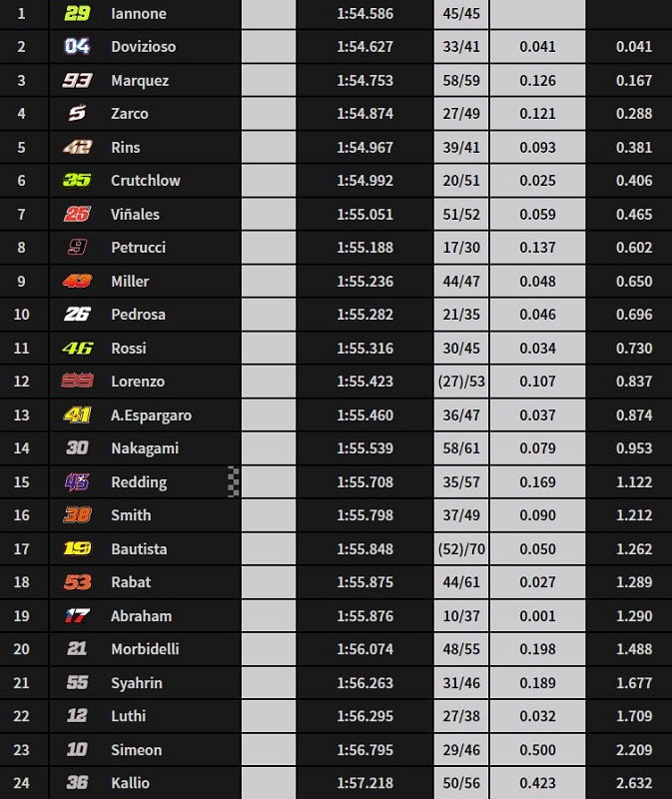
Task: Click Abraham's number 17 badge
Action: (76, 616)
